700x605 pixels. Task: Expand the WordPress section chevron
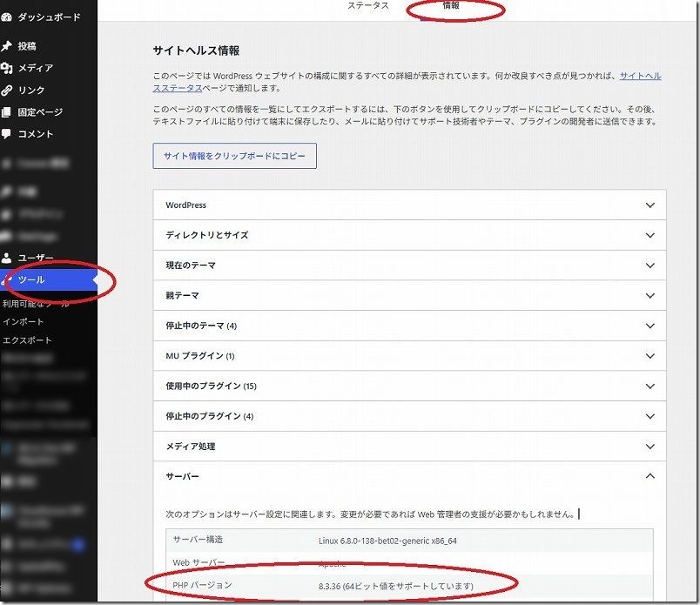coord(650,205)
